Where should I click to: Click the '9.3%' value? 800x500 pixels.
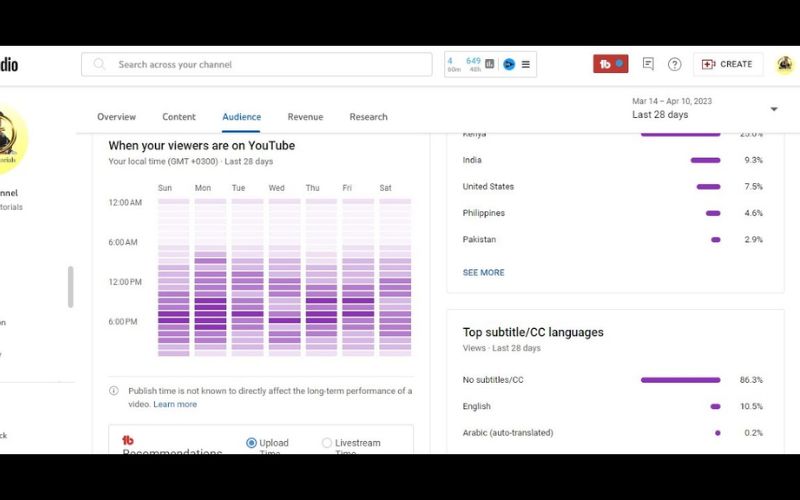(x=754, y=160)
